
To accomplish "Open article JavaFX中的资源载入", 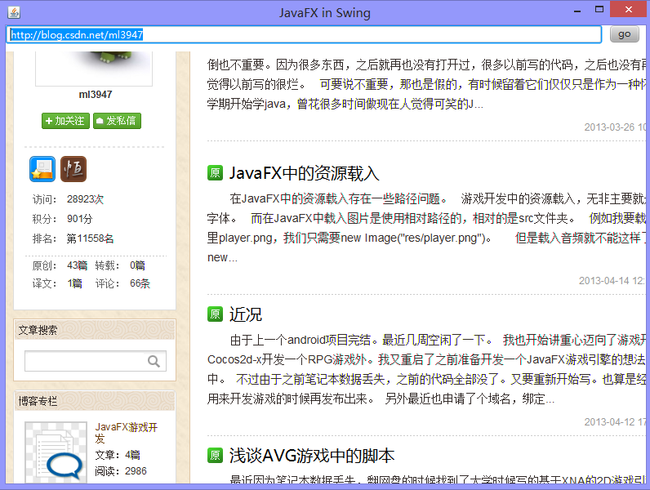I will (x=304, y=173).
